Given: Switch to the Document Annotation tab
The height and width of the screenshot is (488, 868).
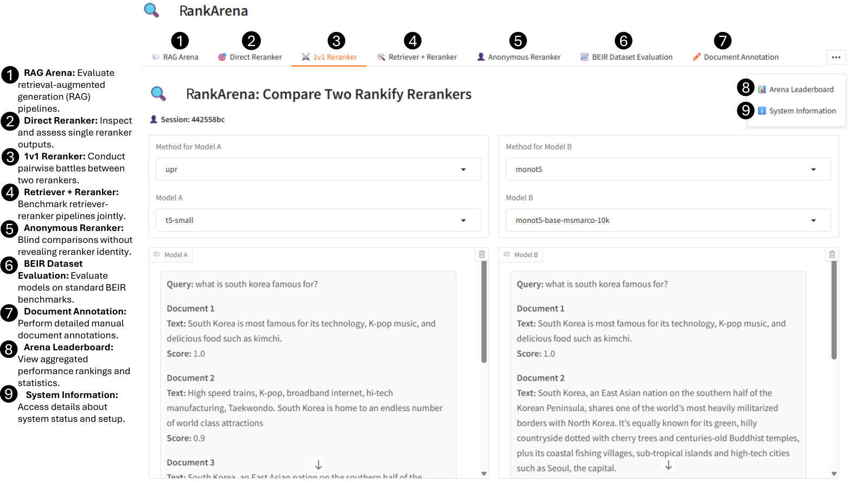Looking at the screenshot, I should (x=736, y=57).
